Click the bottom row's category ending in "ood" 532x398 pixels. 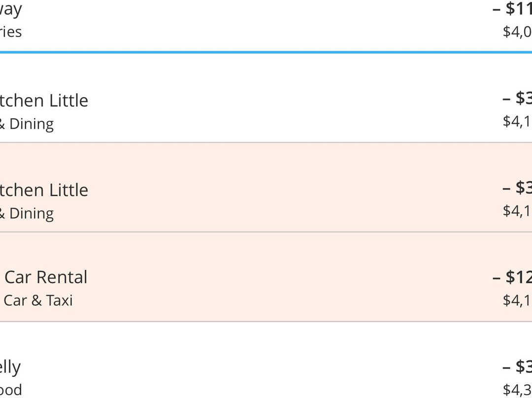tap(11, 390)
